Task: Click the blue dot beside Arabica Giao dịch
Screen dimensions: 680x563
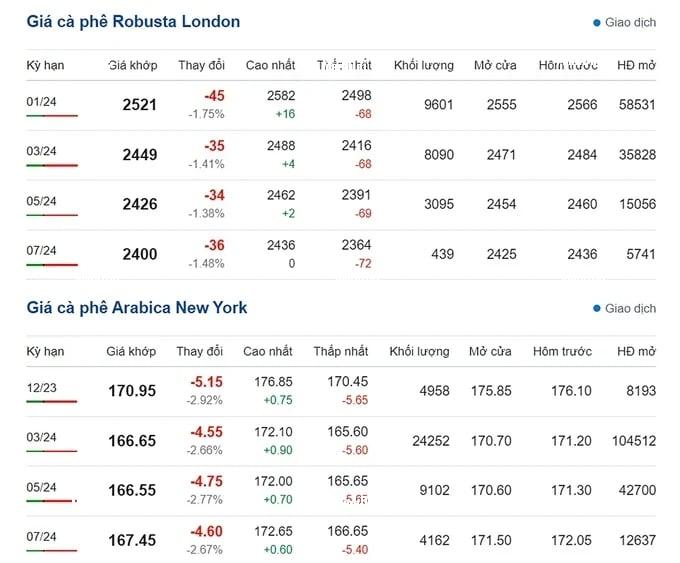Action: [597, 308]
